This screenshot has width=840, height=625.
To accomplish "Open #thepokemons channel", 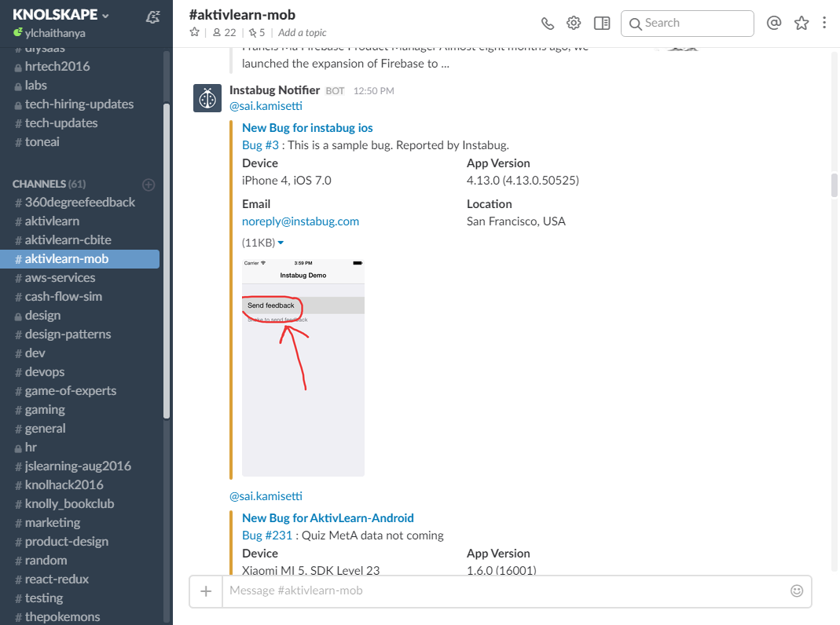I will 80,616.
